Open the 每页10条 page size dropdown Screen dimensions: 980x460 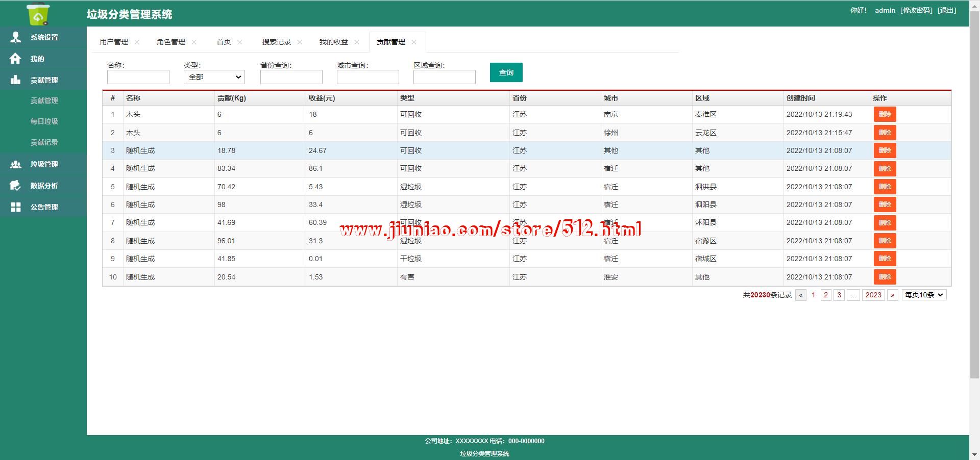pyautogui.click(x=924, y=295)
